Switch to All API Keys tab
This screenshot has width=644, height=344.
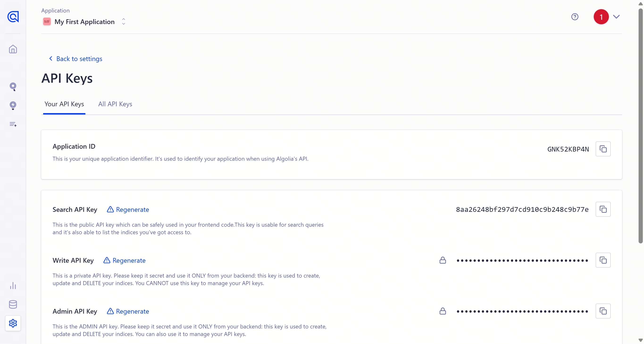click(115, 104)
